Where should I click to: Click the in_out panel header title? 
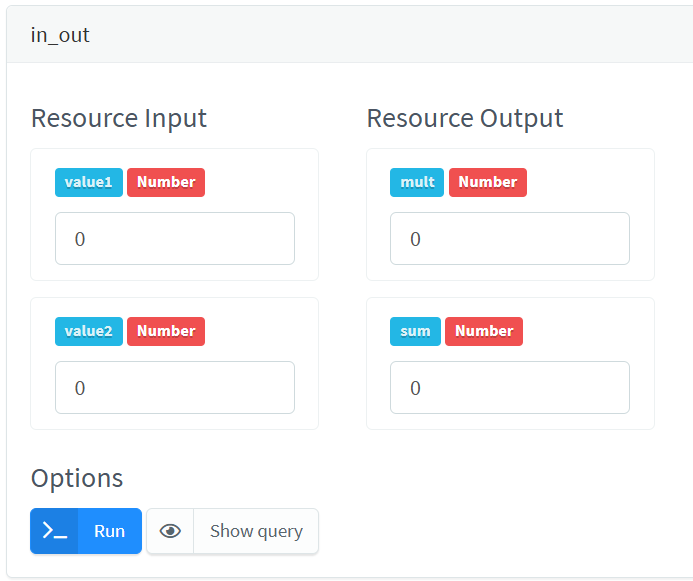click(x=60, y=35)
